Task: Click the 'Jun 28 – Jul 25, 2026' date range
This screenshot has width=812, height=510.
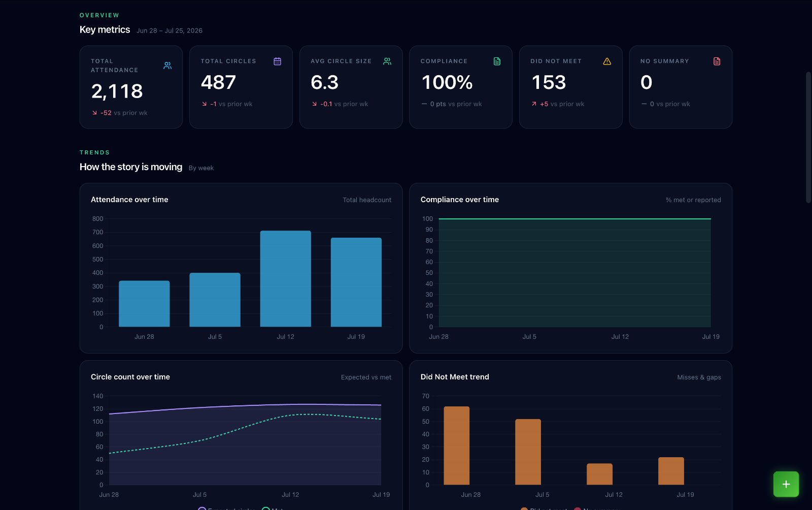Action: 170,30
